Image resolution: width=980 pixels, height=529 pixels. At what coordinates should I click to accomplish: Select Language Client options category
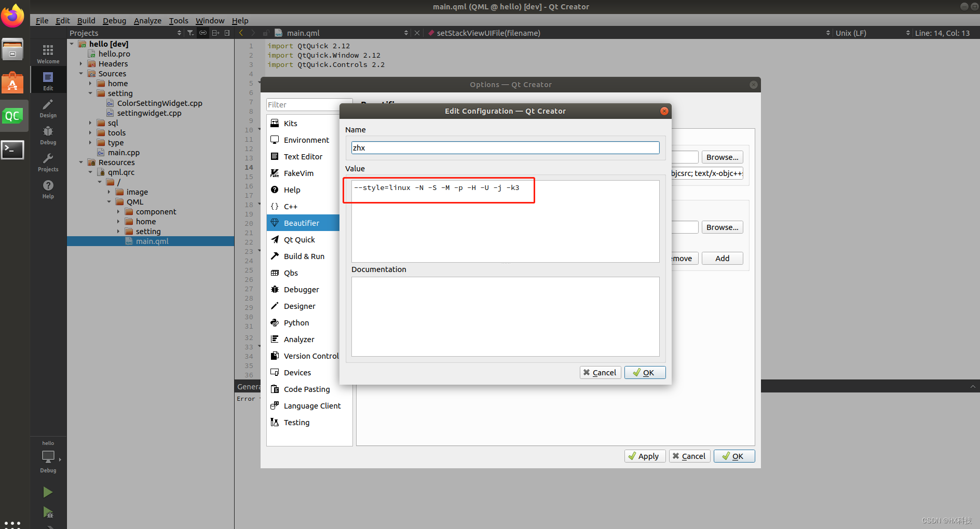click(x=309, y=406)
